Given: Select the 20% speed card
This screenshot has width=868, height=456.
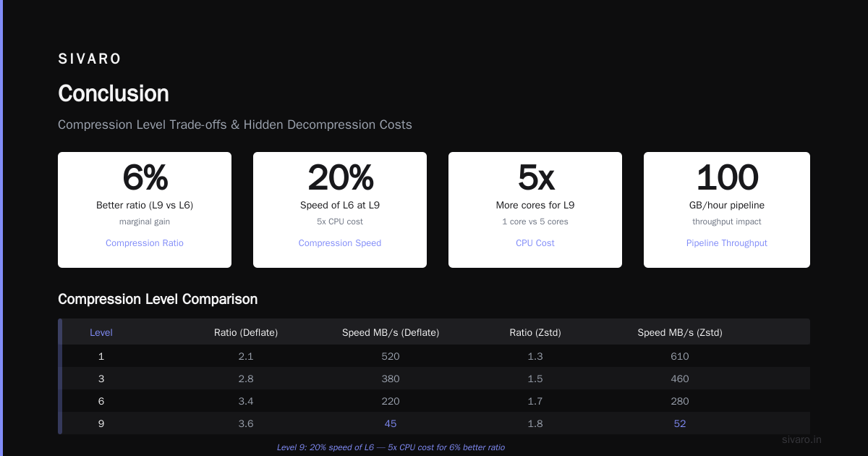Looking at the screenshot, I should (340, 210).
